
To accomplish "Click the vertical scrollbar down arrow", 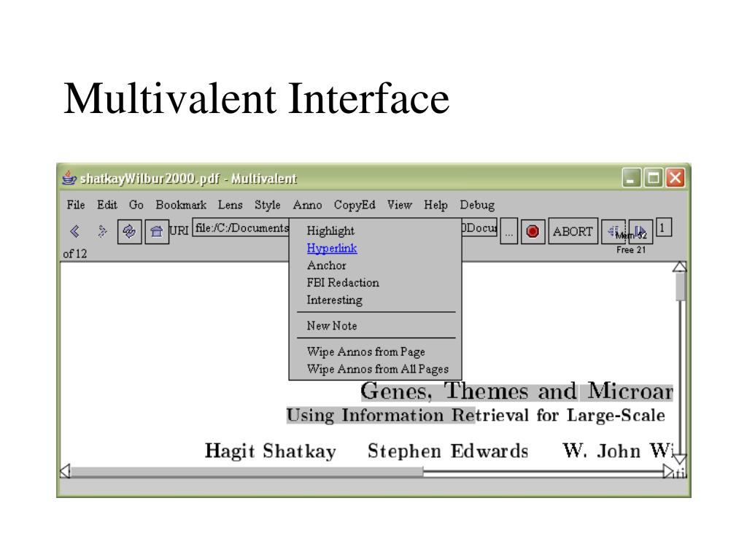I will point(680,459).
